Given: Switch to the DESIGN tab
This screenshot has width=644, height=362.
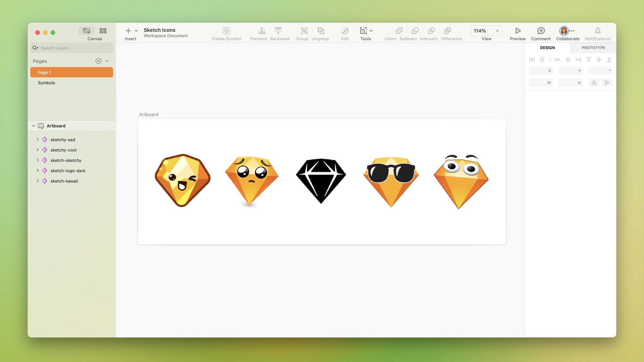Looking at the screenshot, I should [x=547, y=48].
